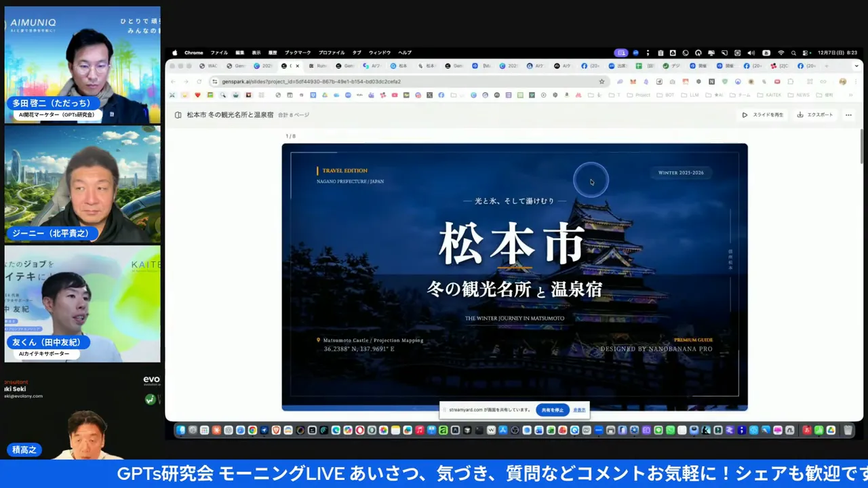Click the bookmark star in the address bar
This screenshot has width=868, height=488.
coord(601,81)
